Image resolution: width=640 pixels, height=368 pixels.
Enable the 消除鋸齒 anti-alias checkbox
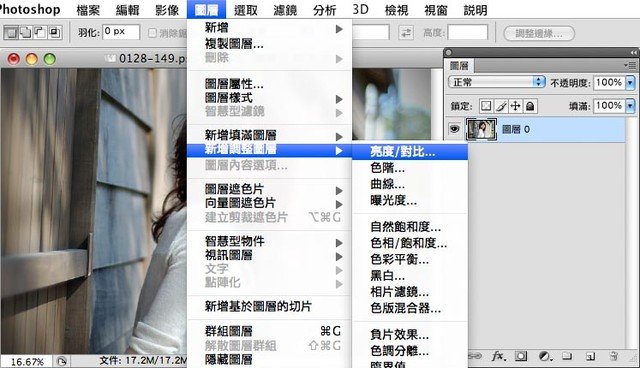click(x=152, y=33)
